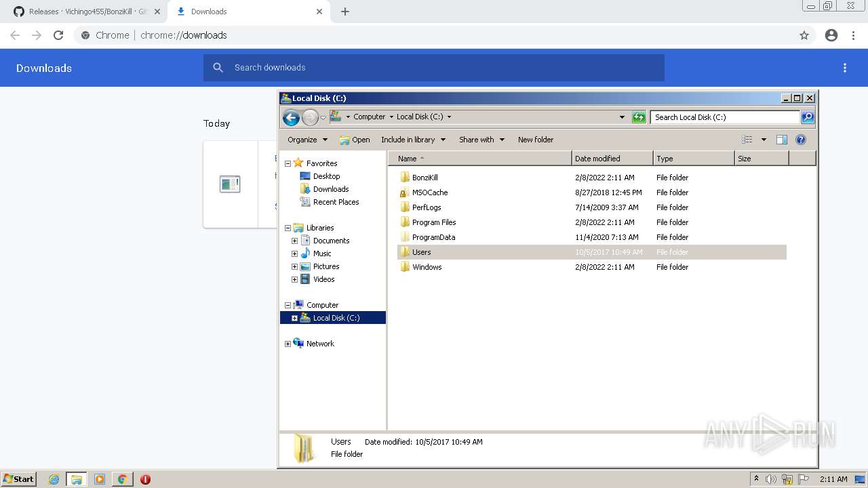This screenshot has width=868, height=488.
Task: Click the search magnifier in Explorer
Action: tap(808, 117)
